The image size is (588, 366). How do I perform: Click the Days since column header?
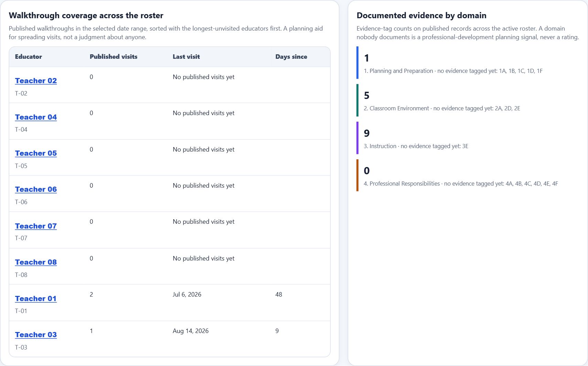(291, 57)
